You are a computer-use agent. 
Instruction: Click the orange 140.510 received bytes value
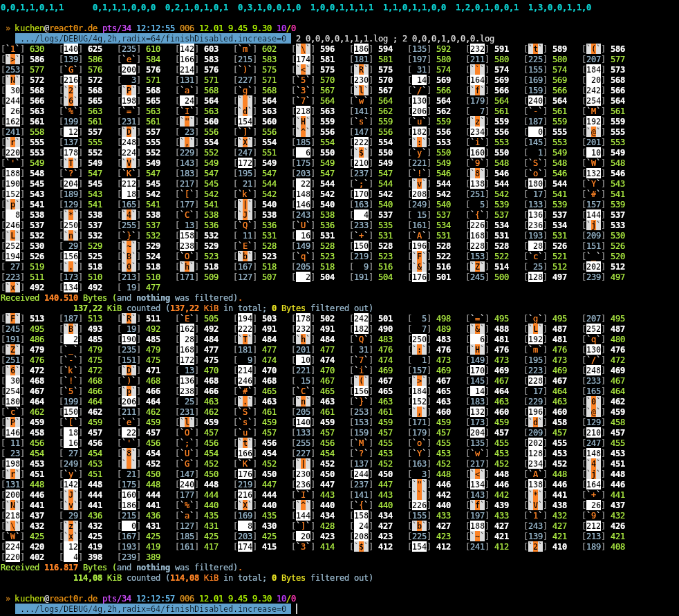tap(61, 297)
